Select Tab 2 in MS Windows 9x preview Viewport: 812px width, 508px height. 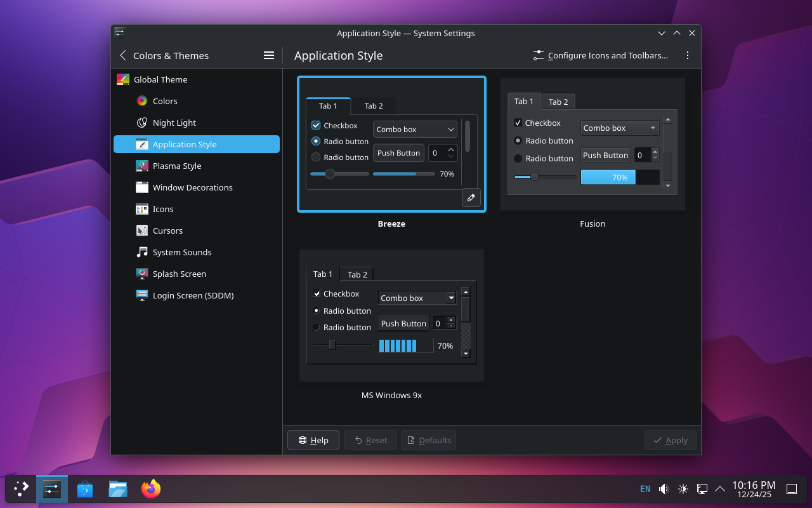(x=357, y=274)
